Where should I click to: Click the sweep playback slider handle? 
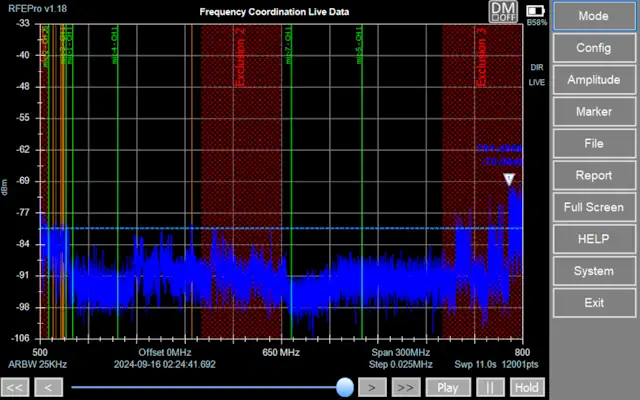(x=345, y=387)
